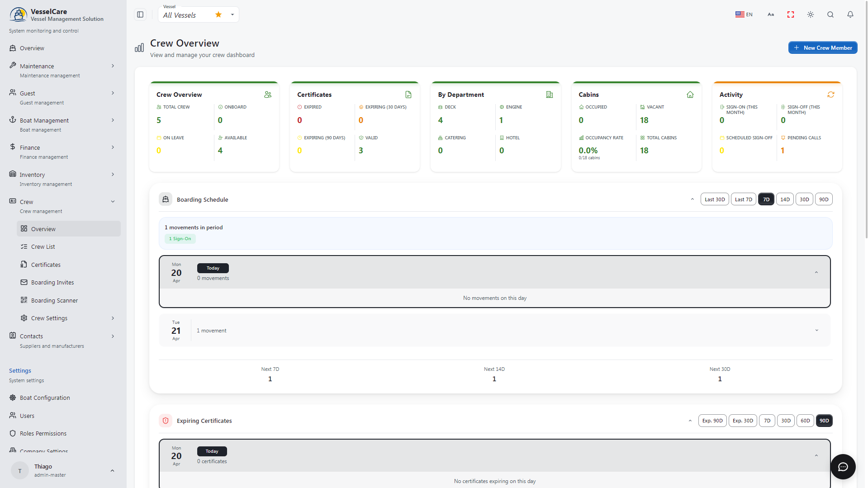This screenshot has height=488, width=868.
Task: Select Last 30D boarding filter
Action: 715,199
